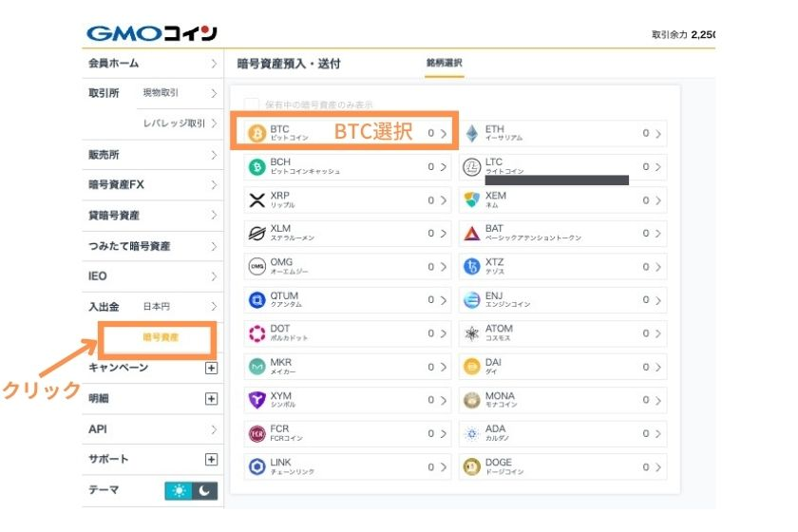
Task: Click the Tezos XTZ icon
Action: (x=472, y=266)
